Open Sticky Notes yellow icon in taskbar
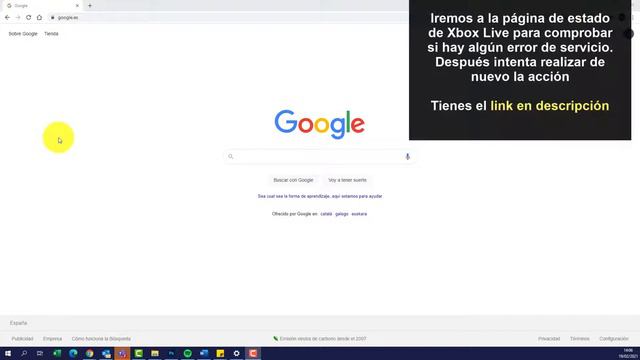Viewport: 640px width, 360px height. [x=220, y=353]
